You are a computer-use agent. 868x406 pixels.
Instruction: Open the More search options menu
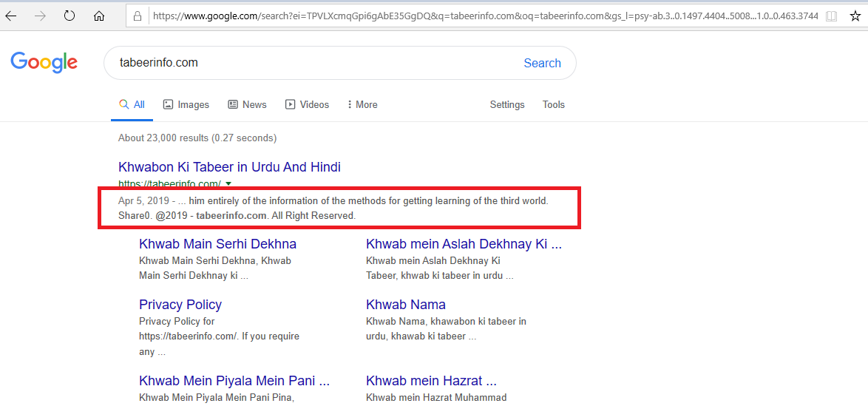coord(362,105)
